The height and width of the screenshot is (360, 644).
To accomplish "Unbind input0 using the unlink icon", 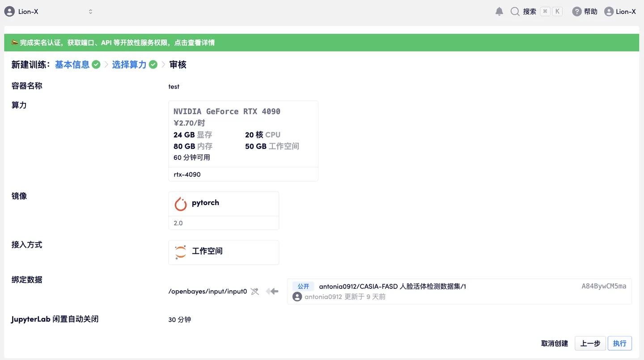I will (x=254, y=291).
